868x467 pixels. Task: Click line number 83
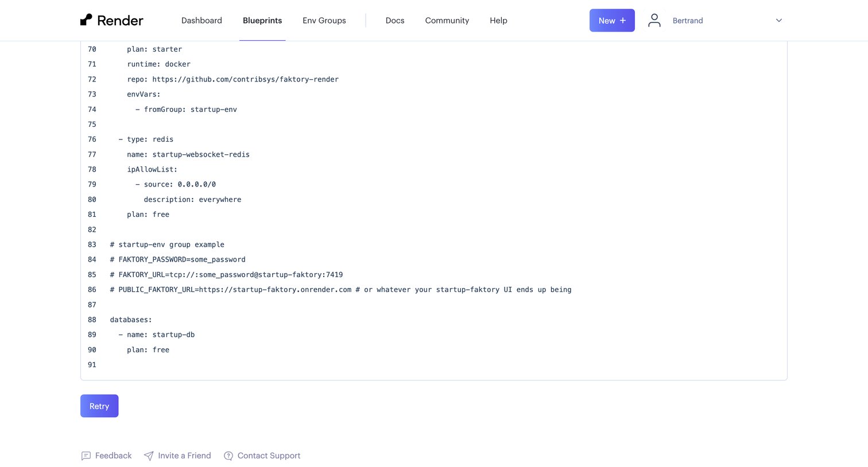click(92, 244)
